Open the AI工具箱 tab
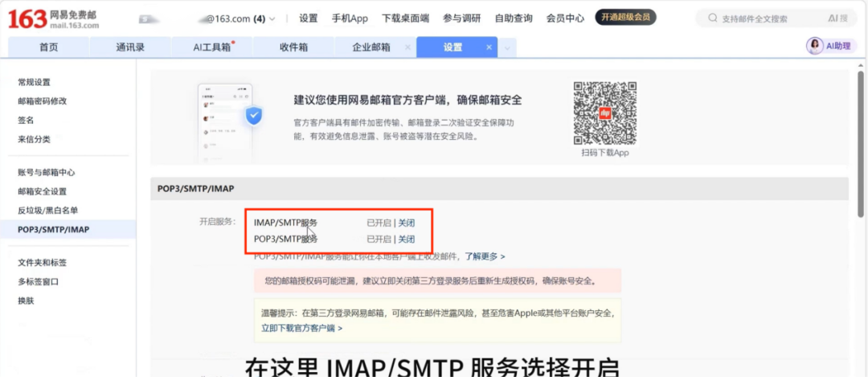This screenshot has width=868, height=377. coord(212,47)
